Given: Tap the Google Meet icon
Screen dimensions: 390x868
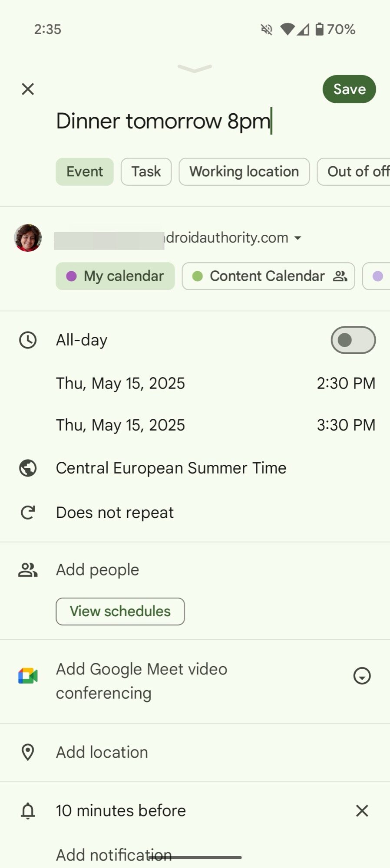Looking at the screenshot, I should (28, 676).
